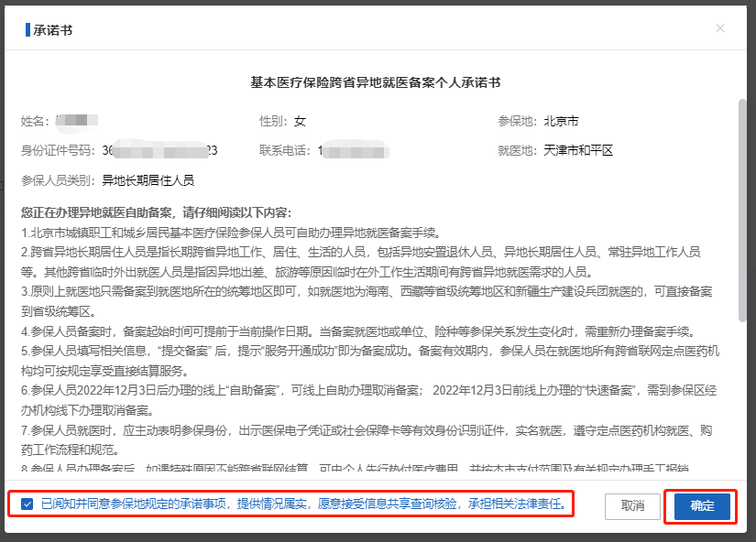Screen dimensions: 756x542
Task: Click the 取消 cancel button
Action: tap(632, 506)
